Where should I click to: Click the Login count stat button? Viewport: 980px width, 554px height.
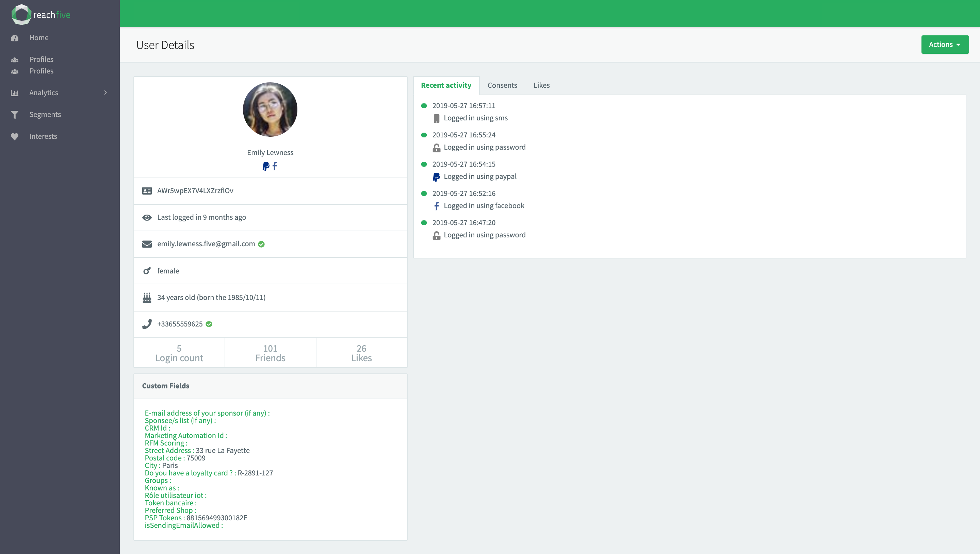click(x=178, y=352)
